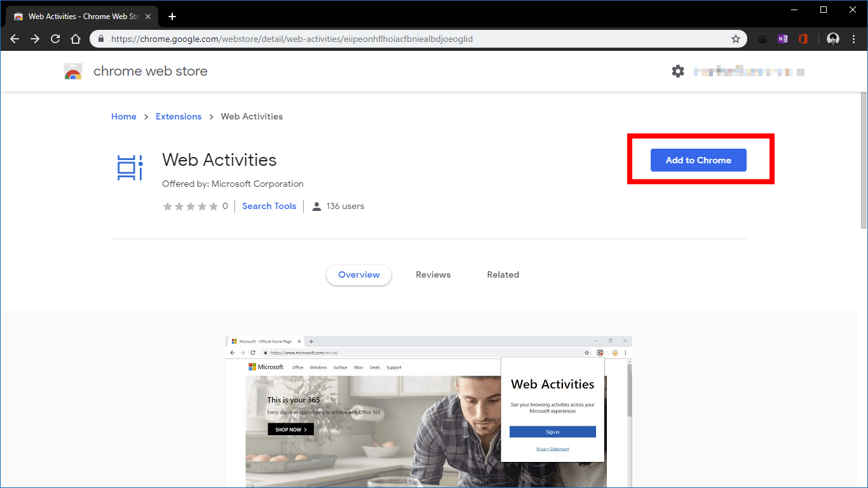Click the 'chrome web store' title text
This screenshot has width=868, height=488.
click(x=151, y=71)
